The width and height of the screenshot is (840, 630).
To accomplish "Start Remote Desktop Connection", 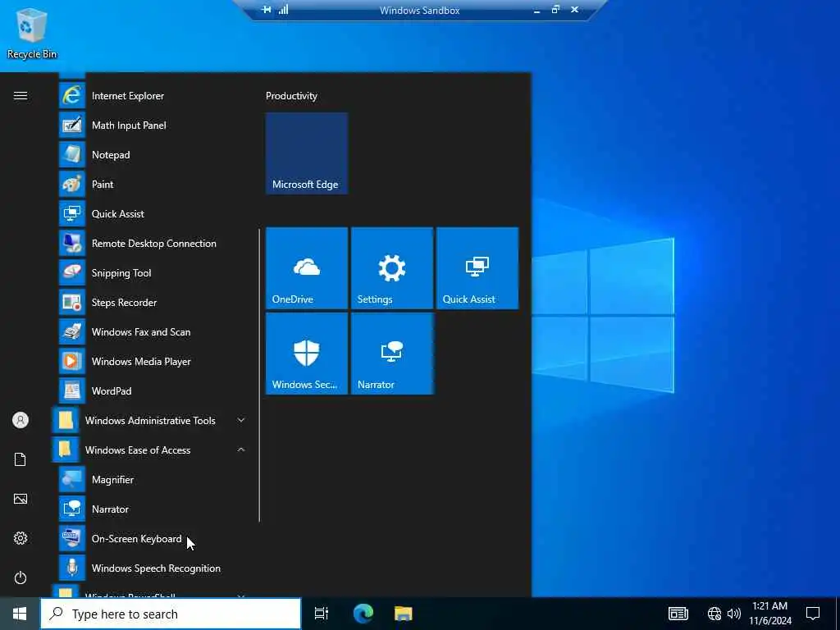I will pos(153,243).
